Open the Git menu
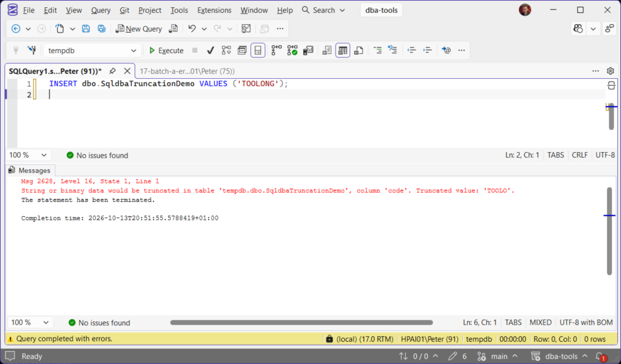Viewport: 621px width, 364px height. (125, 10)
